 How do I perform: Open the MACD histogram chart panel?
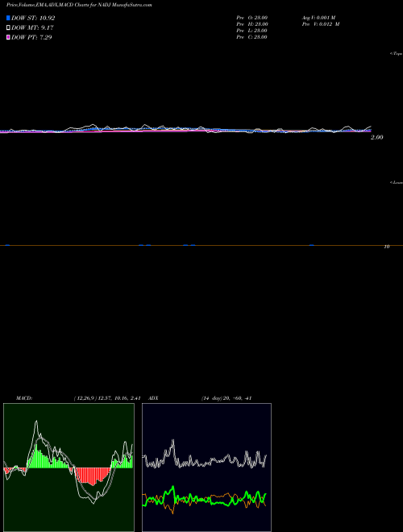click(69, 468)
